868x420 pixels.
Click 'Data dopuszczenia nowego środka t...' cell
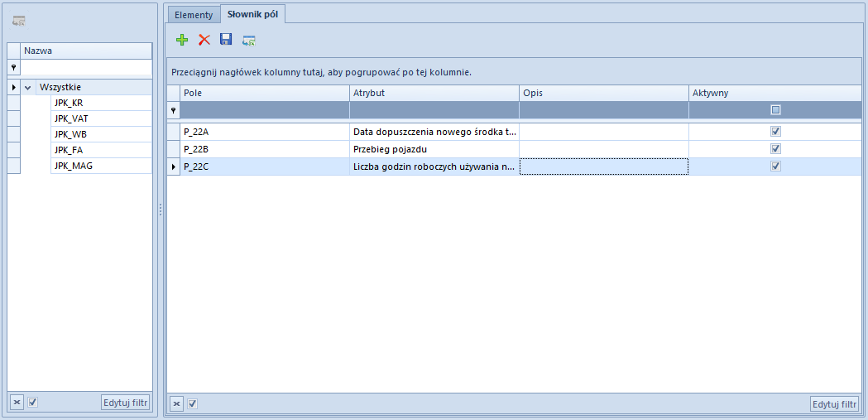tap(434, 132)
